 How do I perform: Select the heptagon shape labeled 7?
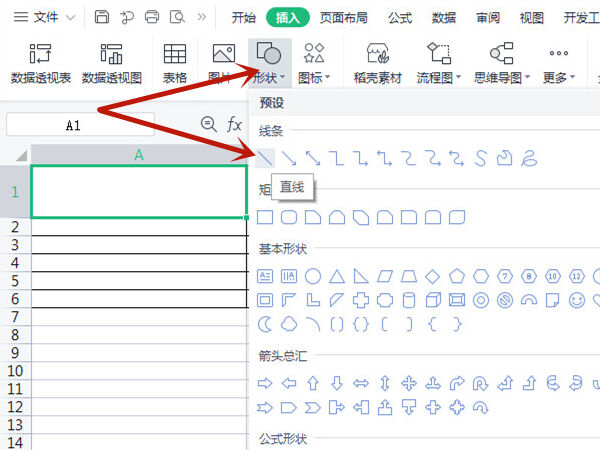[x=505, y=276]
